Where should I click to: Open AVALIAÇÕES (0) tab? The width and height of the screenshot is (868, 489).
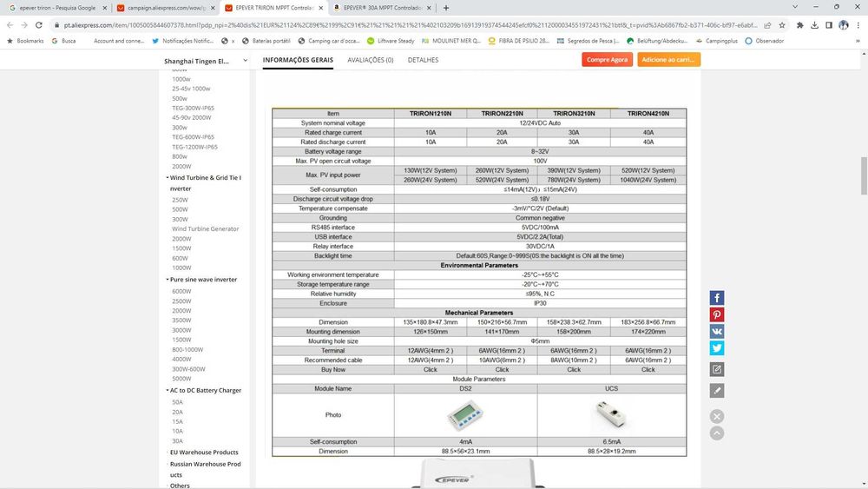371,60
